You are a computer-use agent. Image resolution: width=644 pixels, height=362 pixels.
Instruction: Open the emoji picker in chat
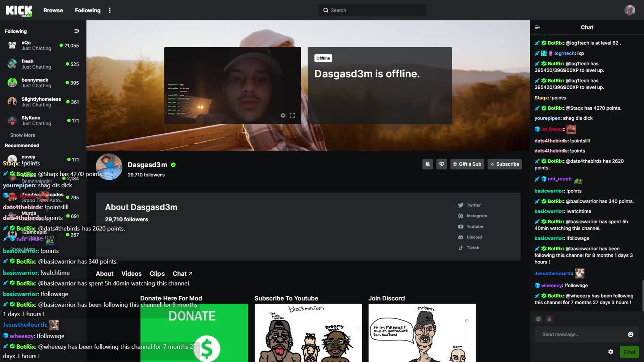click(631, 334)
